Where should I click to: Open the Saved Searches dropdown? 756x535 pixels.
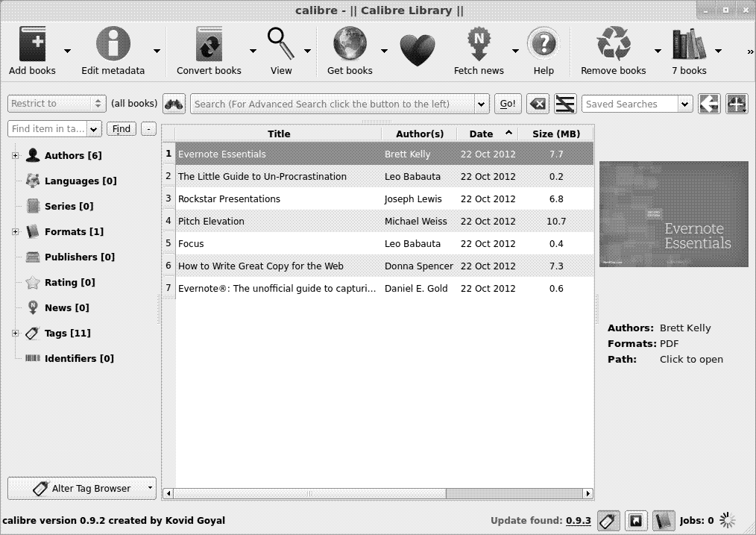click(685, 104)
